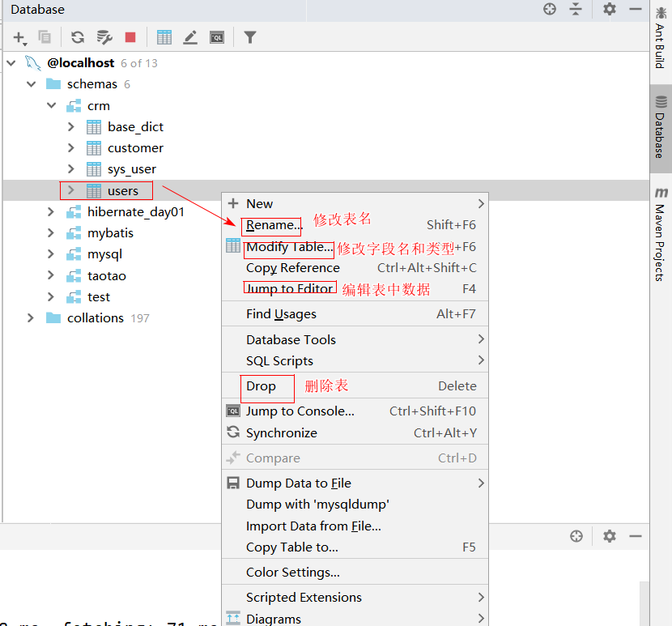
Task: Open Diagrams submenu
Action: click(355, 618)
